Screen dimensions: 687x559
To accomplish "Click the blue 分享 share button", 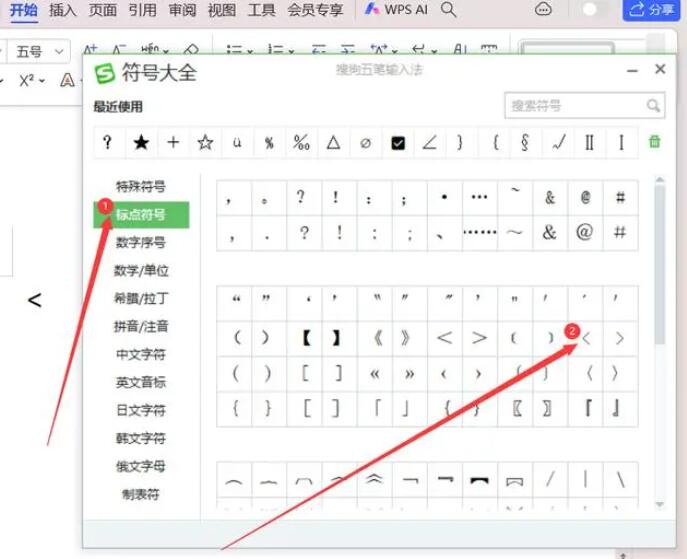I will pyautogui.click(x=650, y=10).
